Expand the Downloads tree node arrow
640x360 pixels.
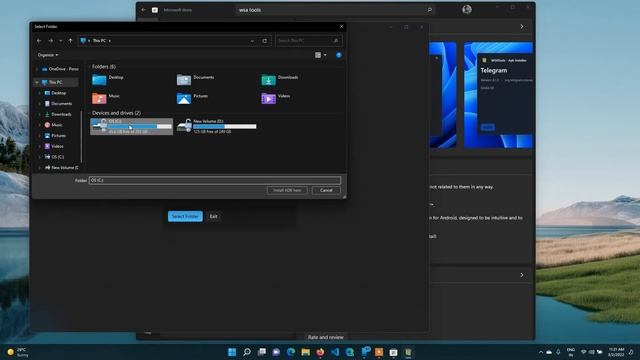click(x=40, y=114)
